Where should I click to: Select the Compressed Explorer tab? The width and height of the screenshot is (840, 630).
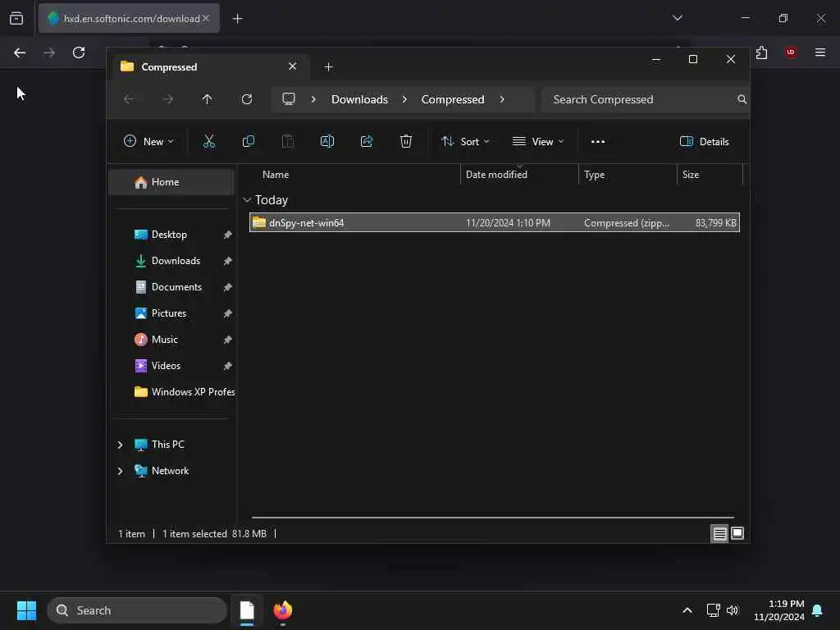tap(209, 67)
